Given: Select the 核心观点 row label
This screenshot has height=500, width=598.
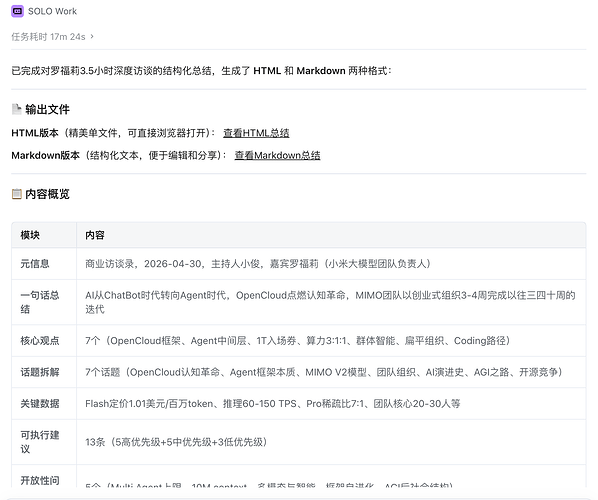Looking at the screenshot, I should pos(40,341).
